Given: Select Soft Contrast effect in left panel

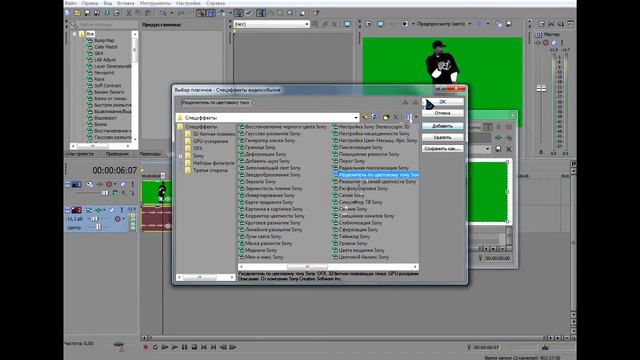Looking at the screenshot, I should [107, 86].
